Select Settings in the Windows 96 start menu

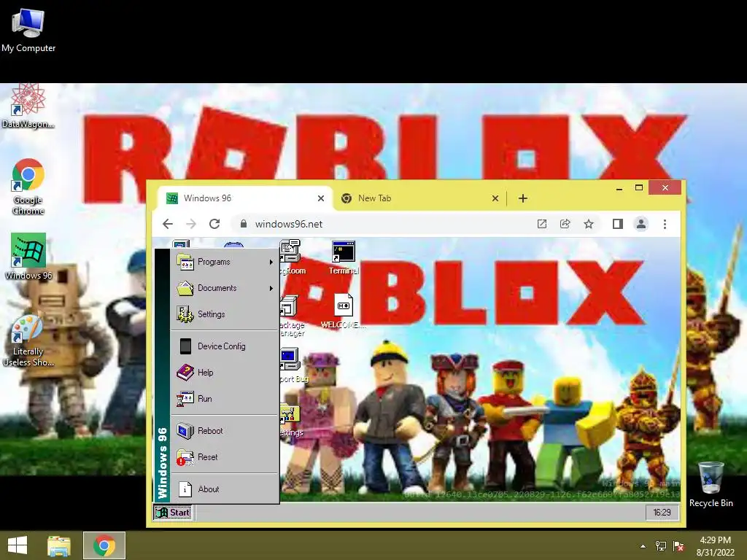[225, 314]
